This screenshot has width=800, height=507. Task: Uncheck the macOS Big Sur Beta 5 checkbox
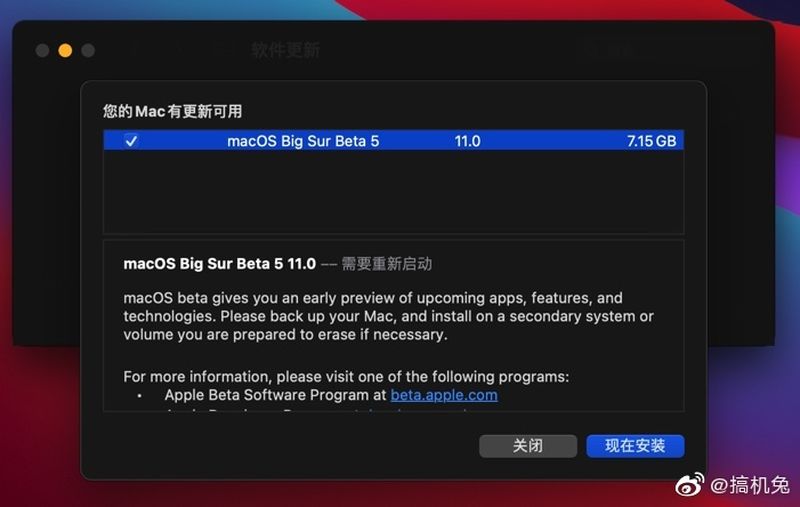(131, 141)
